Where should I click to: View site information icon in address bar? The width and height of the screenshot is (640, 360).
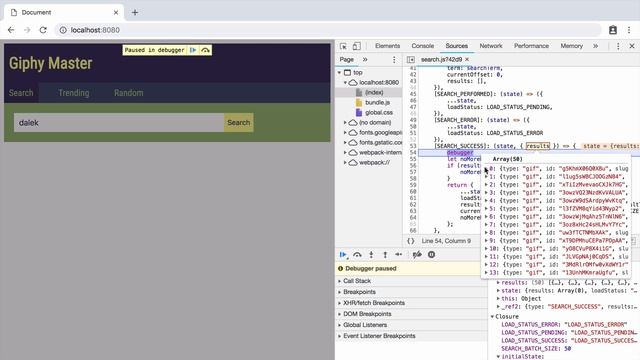pyautogui.click(x=63, y=30)
